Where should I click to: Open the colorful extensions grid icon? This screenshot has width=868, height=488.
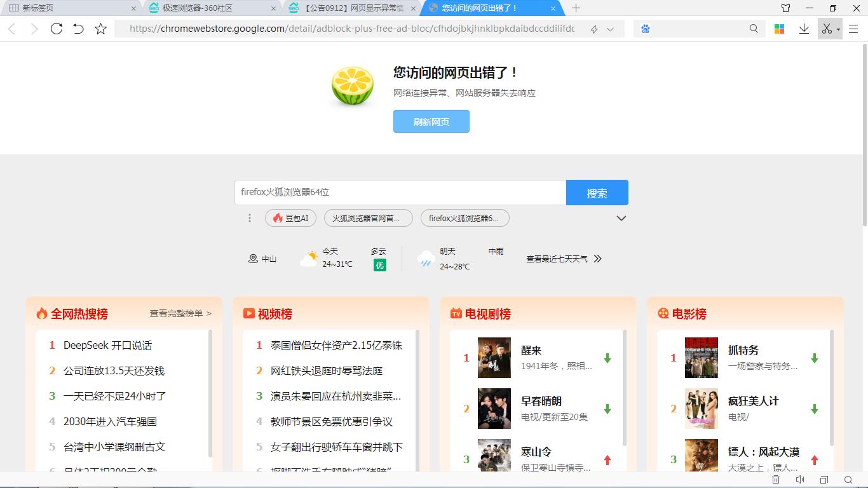coord(780,29)
